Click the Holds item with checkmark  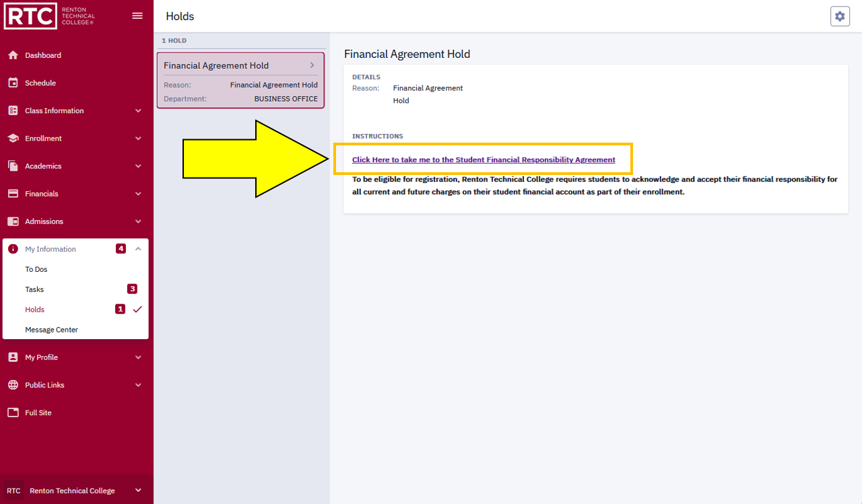[x=35, y=310]
